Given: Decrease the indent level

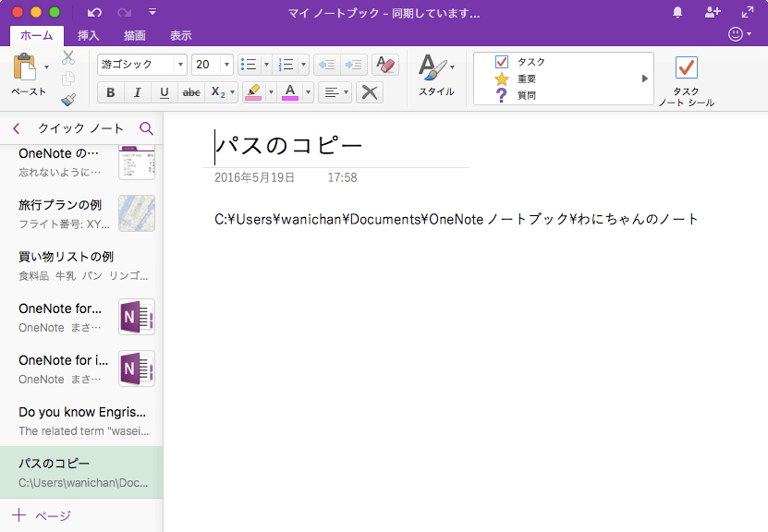Looking at the screenshot, I should click(326, 64).
